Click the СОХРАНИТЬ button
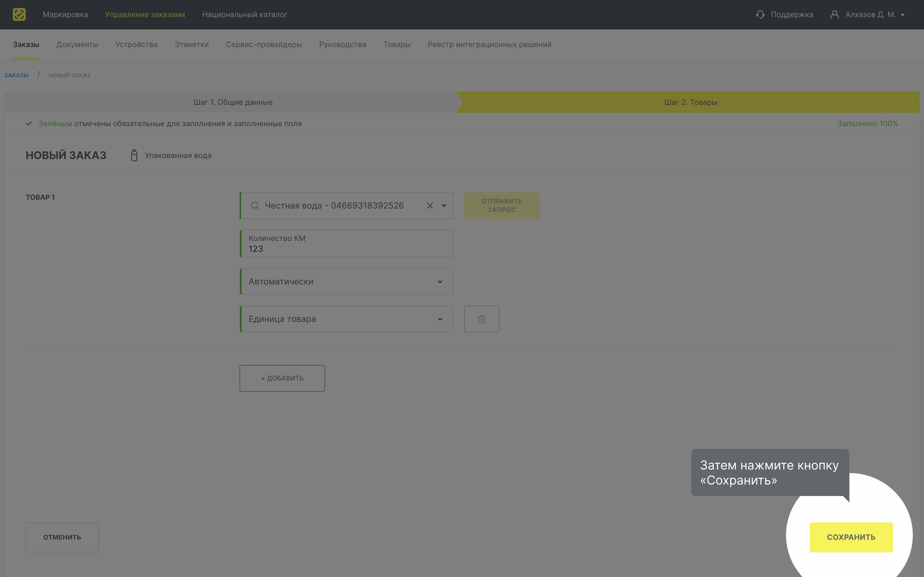The width and height of the screenshot is (924, 577). (x=851, y=537)
